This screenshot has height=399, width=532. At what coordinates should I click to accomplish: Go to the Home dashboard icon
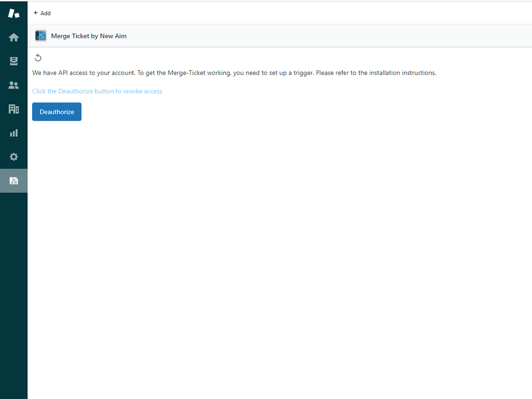point(14,37)
